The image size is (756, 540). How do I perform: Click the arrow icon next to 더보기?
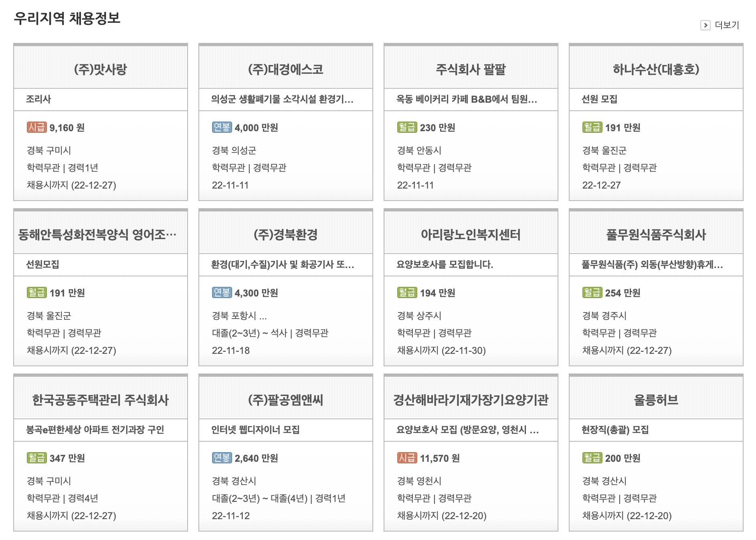click(706, 24)
